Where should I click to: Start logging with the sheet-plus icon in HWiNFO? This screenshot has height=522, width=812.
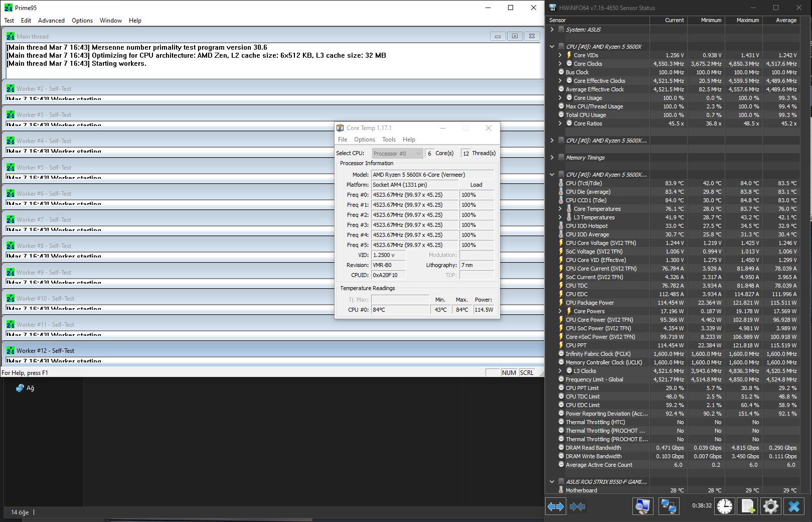click(748, 506)
